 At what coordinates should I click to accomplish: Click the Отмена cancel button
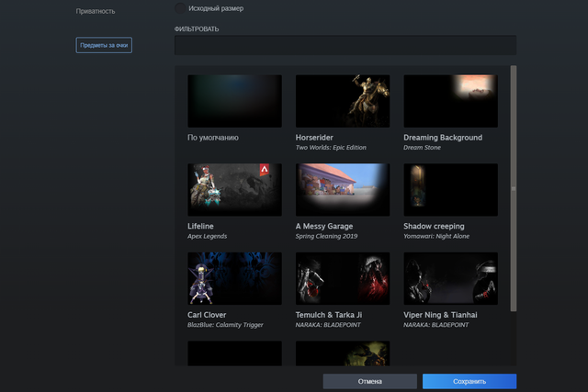tap(369, 381)
